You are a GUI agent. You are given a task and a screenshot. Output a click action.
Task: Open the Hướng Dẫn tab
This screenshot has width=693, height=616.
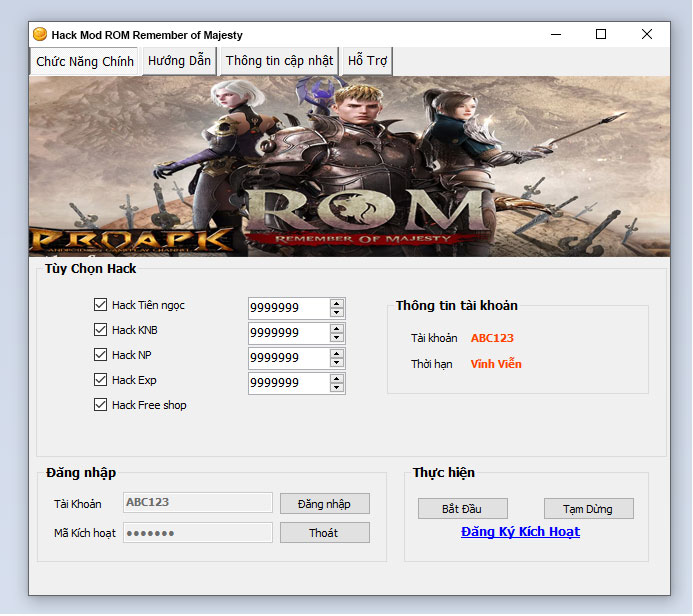pyautogui.click(x=179, y=61)
